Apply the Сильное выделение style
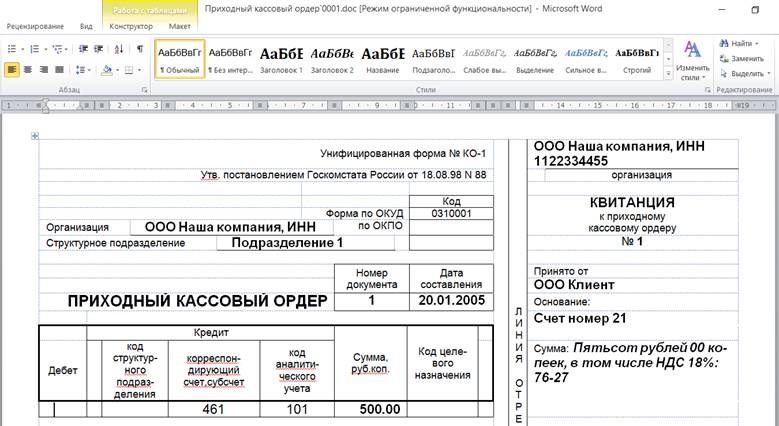The width and height of the screenshot is (779, 426). coord(586,59)
